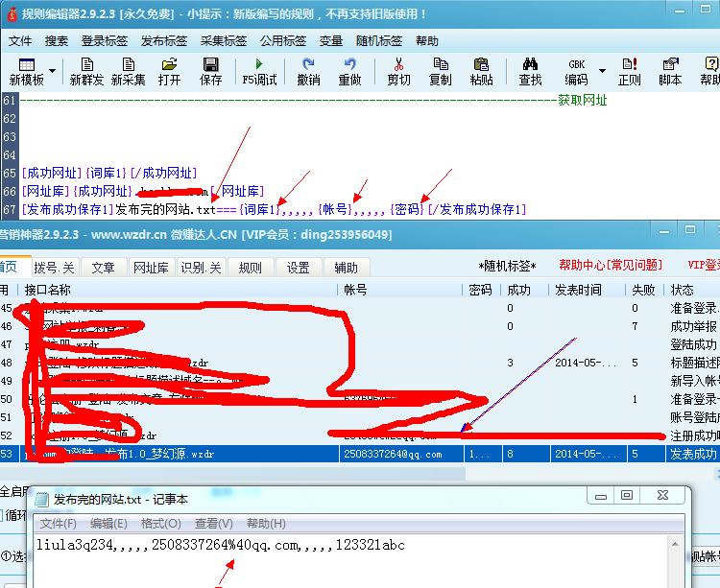The width and height of the screenshot is (720, 588).
Task: Click the rule editor title bar icon
Action: coord(12,13)
